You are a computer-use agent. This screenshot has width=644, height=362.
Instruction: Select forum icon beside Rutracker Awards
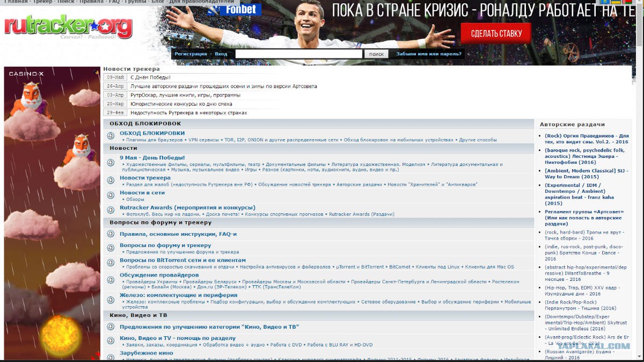(x=111, y=211)
